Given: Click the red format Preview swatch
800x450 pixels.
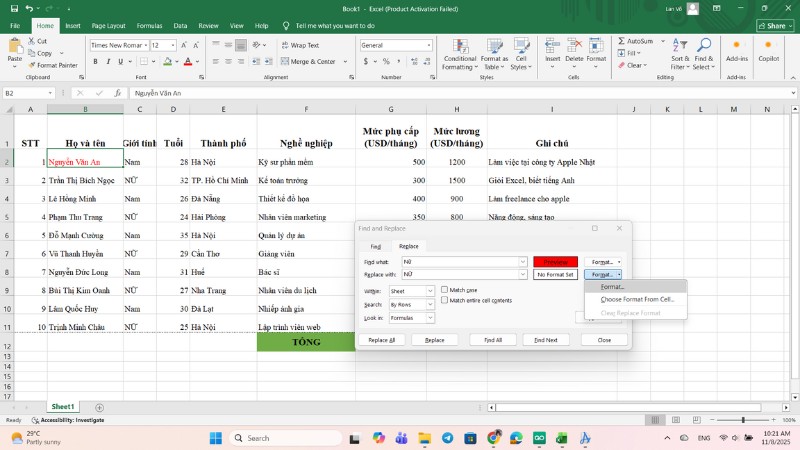Looking at the screenshot, I should click(555, 262).
